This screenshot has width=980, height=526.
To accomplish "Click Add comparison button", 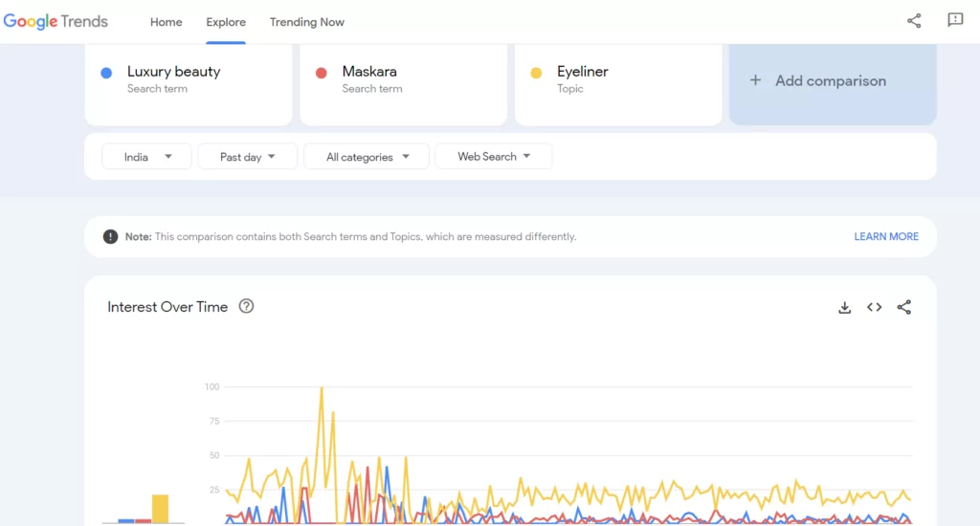I will pyautogui.click(x=833, y=84).
